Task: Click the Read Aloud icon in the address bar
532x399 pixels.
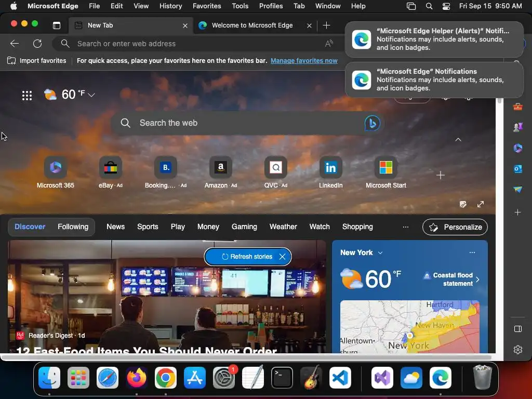Action: tap(329, 44)
